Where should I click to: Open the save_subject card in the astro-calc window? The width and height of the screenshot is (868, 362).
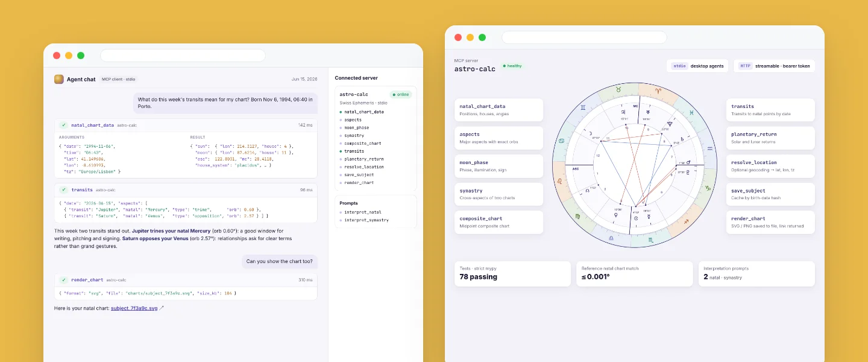tap(770, 194)
